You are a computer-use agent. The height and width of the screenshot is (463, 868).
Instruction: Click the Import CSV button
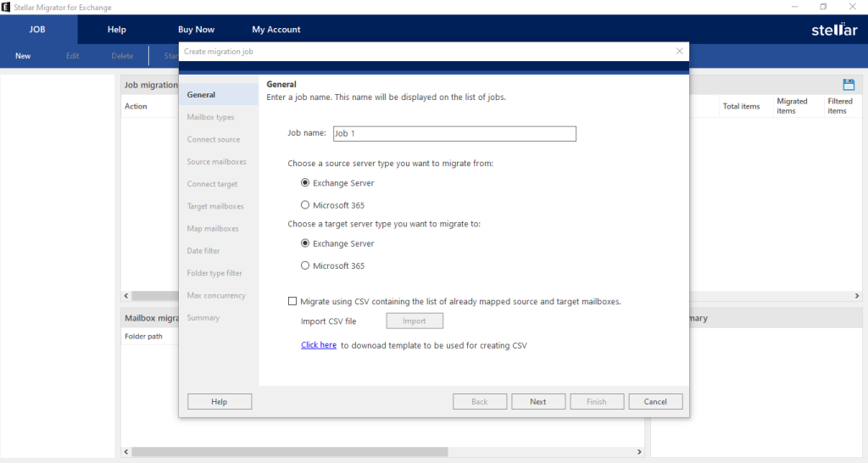click(415, 321)
